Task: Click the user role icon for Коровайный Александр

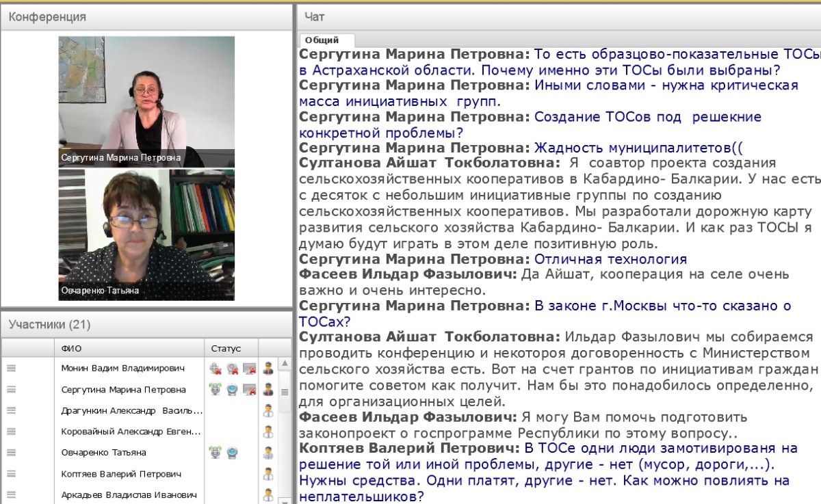Action: pos(268,432)
